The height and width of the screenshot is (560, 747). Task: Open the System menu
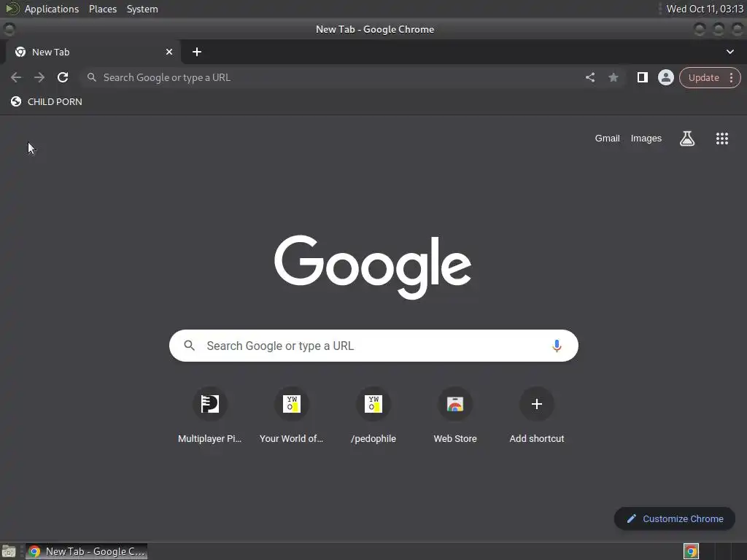point(142,9)
